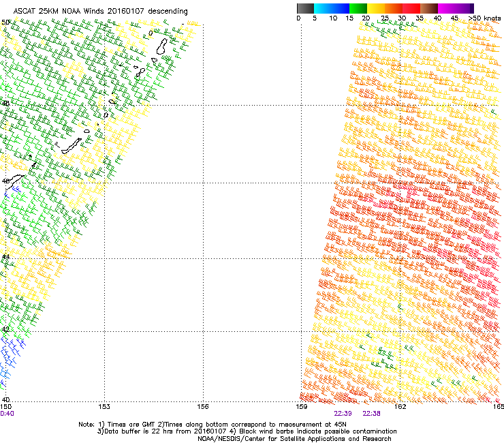504x443 pixels.
Task: Click the green 15-20 knots legend segment
Action: point(358,8)
